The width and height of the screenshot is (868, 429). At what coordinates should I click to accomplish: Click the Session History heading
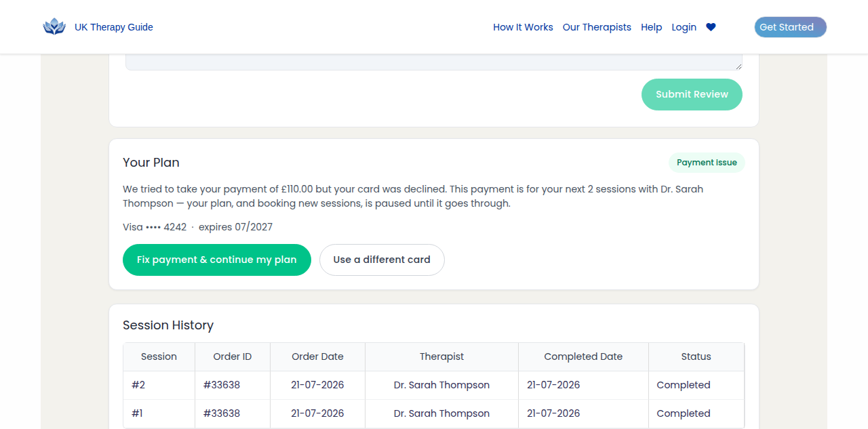coord(168,325)
